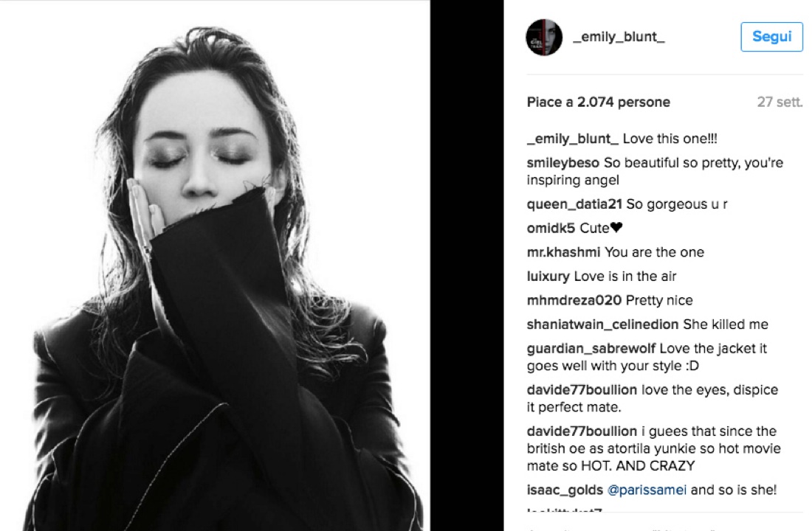The width and height of the screenshot is (812, 531).
Task: Open mr.khashmi user profile
Action: [x=563, y=252]
